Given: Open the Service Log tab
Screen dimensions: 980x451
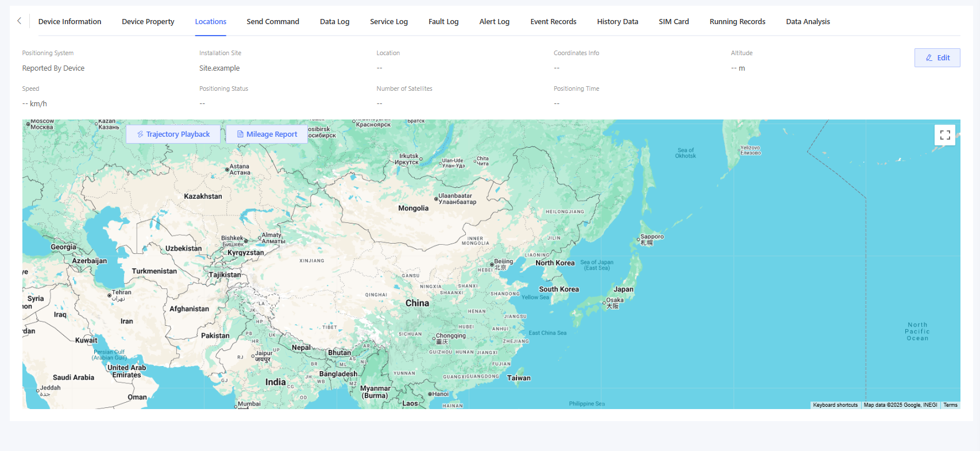Looking at the screenshot, I should click(x=389, y=22).
